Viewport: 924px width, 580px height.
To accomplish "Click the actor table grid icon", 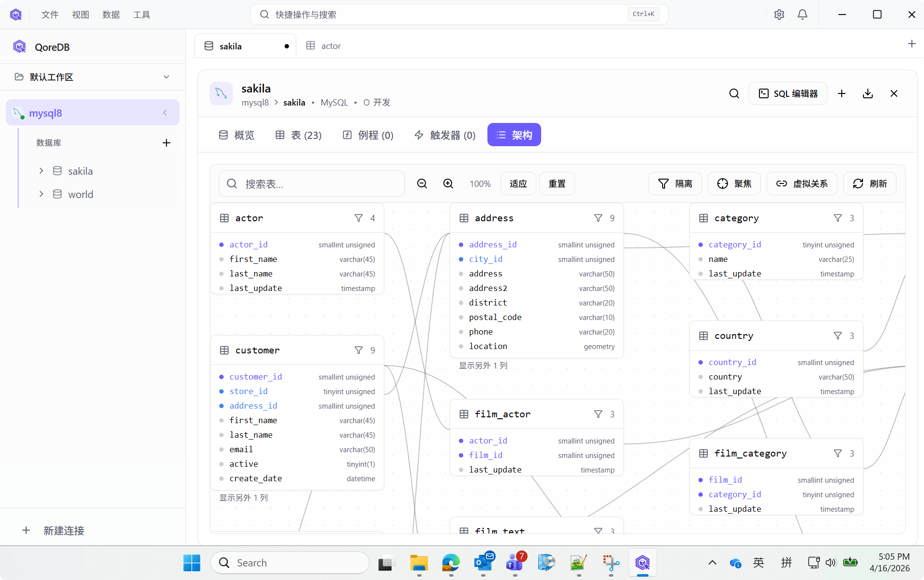I will pyautogui.click(x=225, y=218).
